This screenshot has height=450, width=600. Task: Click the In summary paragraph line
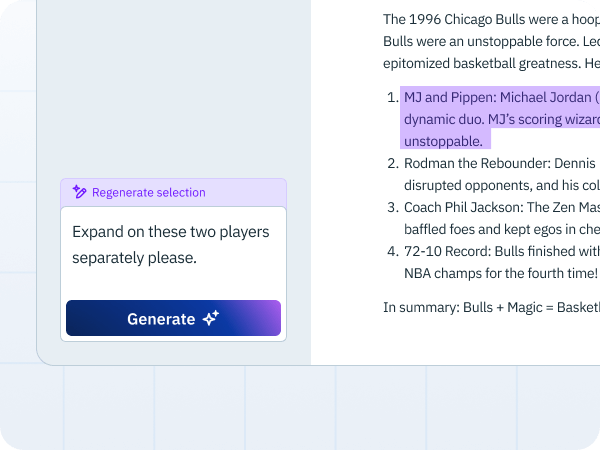(491, 307)
